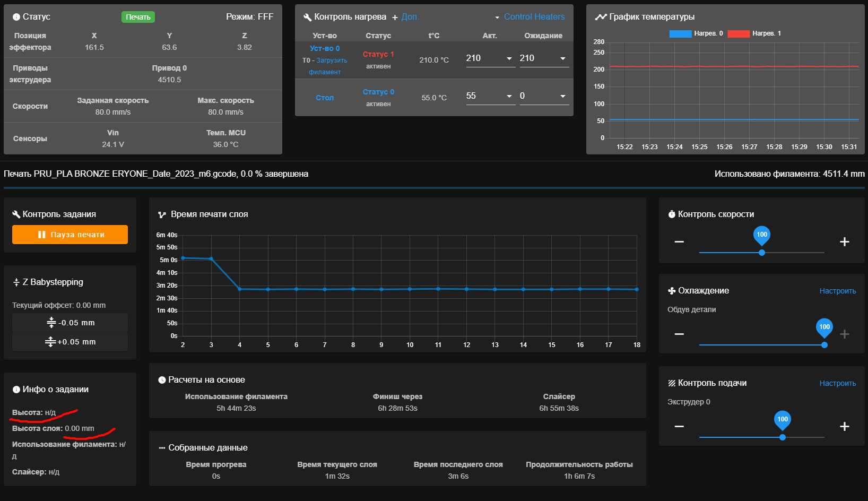Click wrench icon beside Контроль задания
Image resolution: width=868 pixels, height=501 pixels.
pos(16,214)
